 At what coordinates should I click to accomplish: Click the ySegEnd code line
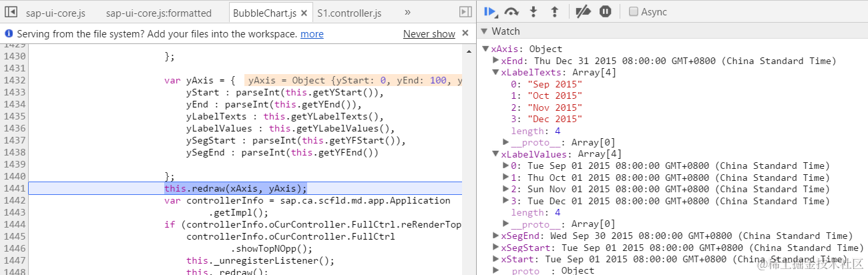(x=282, y=152)
